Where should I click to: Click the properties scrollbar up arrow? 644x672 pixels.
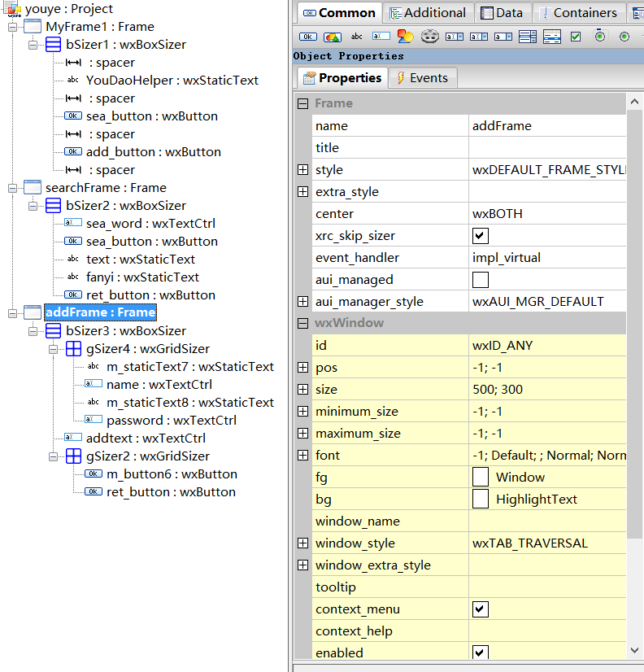click(635, 102)
